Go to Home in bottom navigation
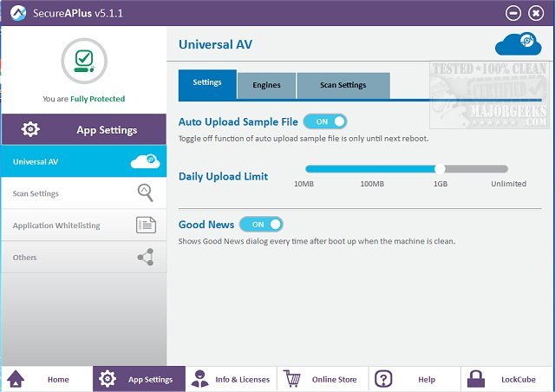The height and width of the screenshot is (392, 555). click(x=47, y=379)
